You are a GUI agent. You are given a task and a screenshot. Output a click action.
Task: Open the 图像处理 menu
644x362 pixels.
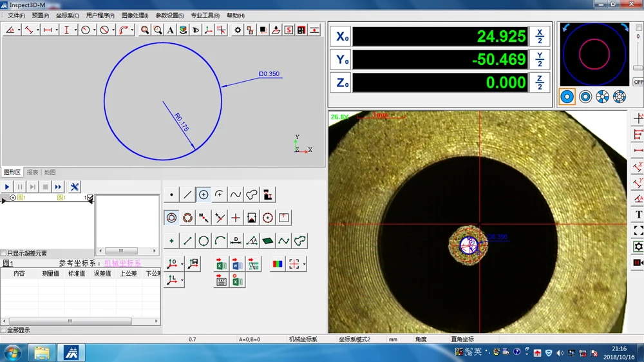[134, 15]
